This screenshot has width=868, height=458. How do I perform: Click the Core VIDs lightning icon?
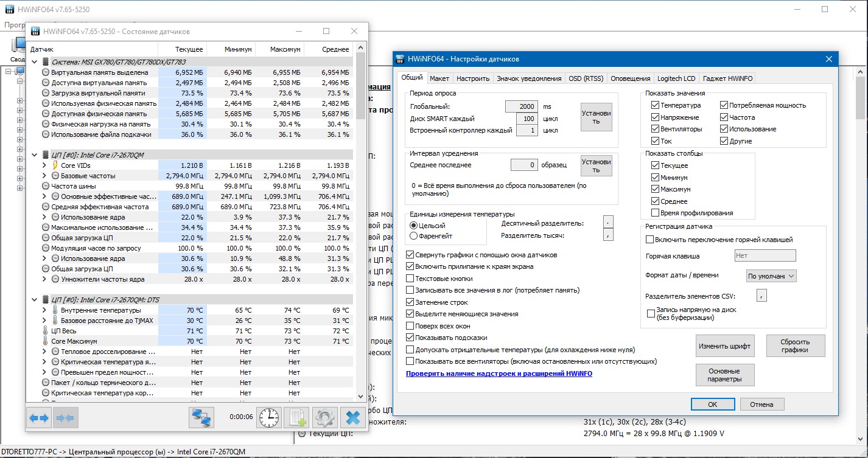(x=55, y=165)
